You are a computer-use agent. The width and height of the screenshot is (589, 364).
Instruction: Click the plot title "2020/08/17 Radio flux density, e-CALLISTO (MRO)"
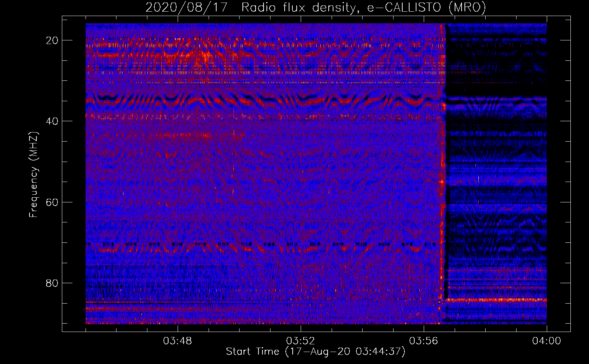316,7
